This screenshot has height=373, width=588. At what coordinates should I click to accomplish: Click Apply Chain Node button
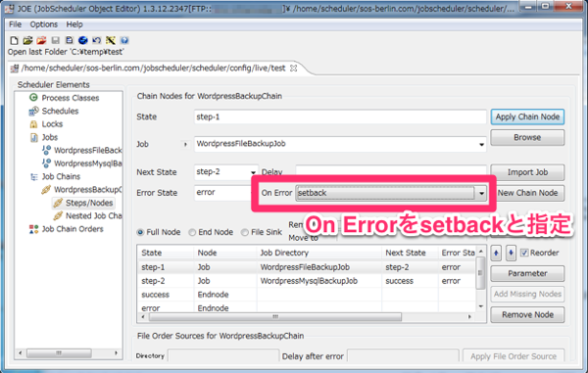(527, 117)
